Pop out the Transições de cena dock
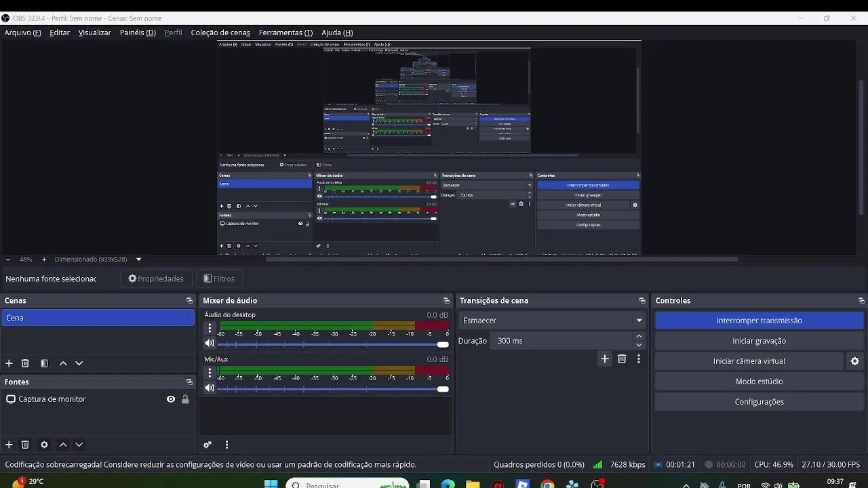Viewport: 868px width, 488px height. coord(642,300)
